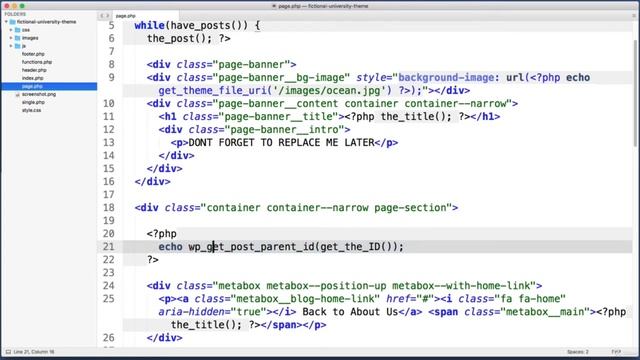This screenshot has height=360, width=640.
Task: Open header.php in the sidebar
Action: [34, 70]
